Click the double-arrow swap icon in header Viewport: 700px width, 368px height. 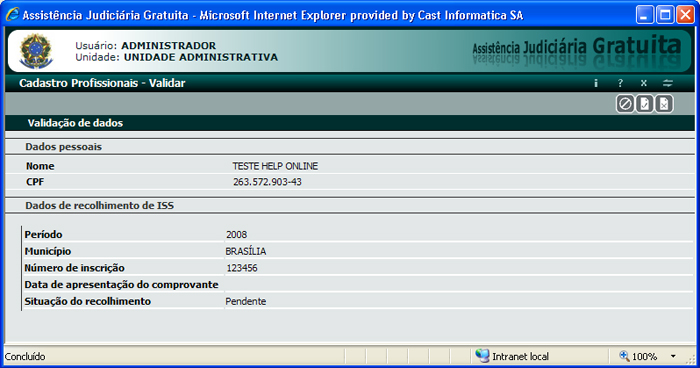(667, 83)
